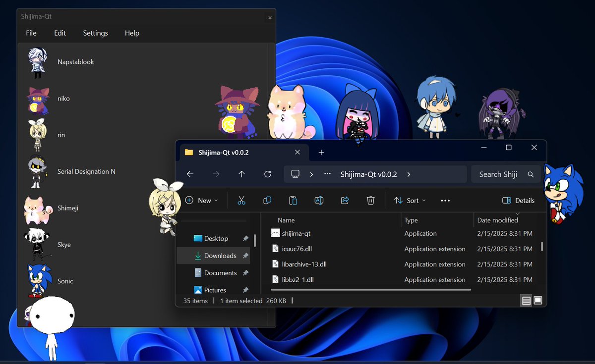This screenshot has height=364, width=595.
Task: Click the horizontal scrollbar under the file list
Action: (370, 289)
